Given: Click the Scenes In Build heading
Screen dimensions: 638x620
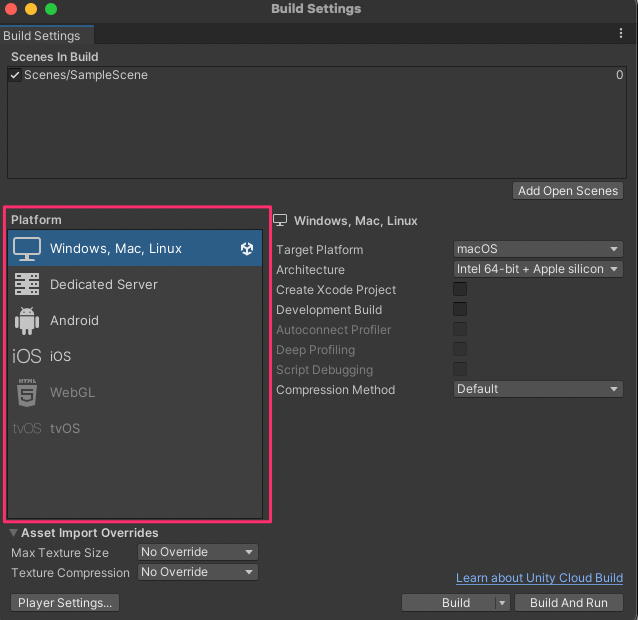Looking at the screenshot, I should click(55, 57).
